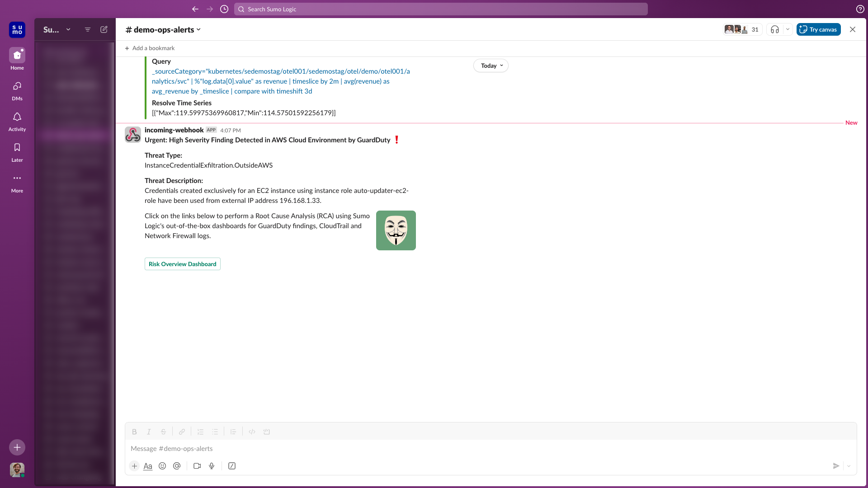Image resolution: width=868 pixels, height=488 pixels.
Task: Open the history clock icon
Action: (224, 9)
